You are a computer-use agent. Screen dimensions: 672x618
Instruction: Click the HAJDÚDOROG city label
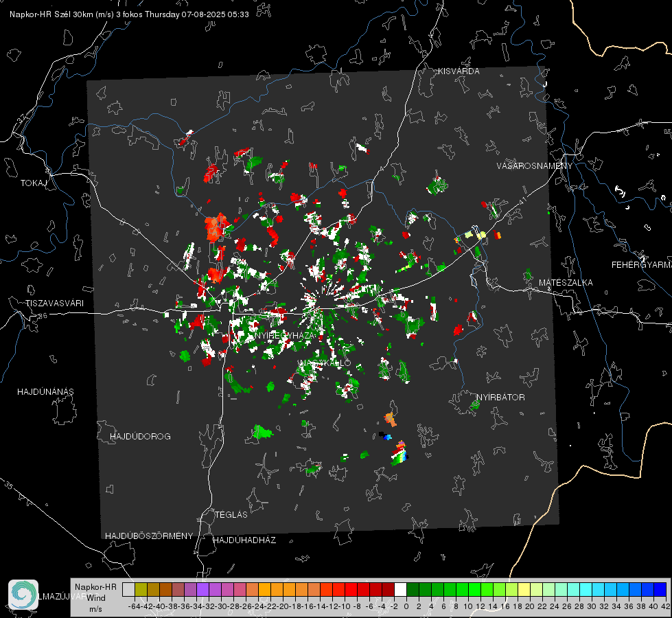click(140, 436)
